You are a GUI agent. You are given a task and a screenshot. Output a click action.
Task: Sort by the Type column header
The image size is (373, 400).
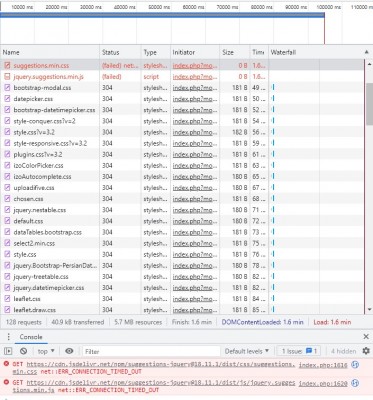coord(156,52)
